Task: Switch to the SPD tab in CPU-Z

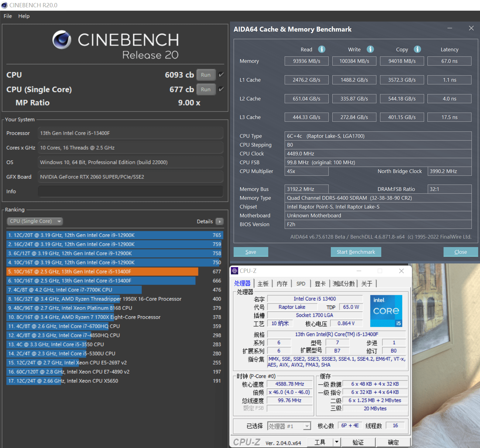Action: 301,283
